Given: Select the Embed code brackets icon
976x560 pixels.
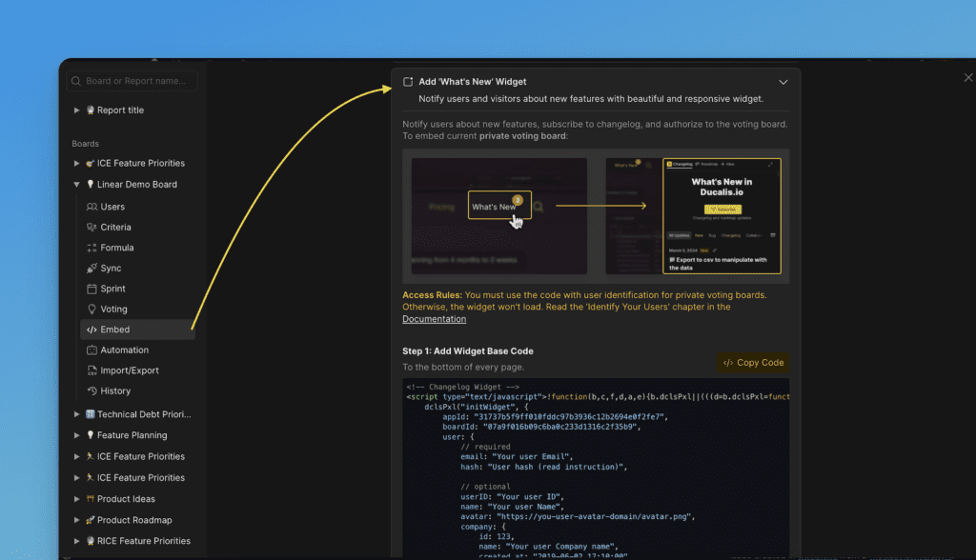Looking at the screenshot, I should [93, 329].
